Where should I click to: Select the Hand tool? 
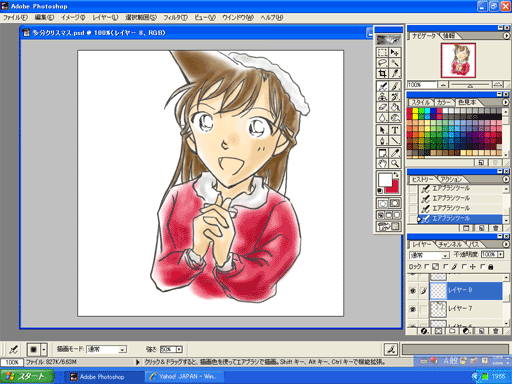(x=382, y=163)
